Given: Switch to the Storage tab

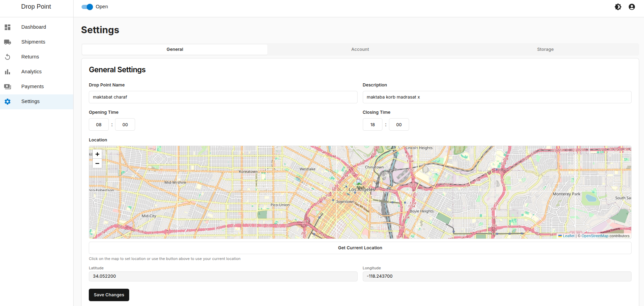Looking at the screenshot, I should pos(545,49).
